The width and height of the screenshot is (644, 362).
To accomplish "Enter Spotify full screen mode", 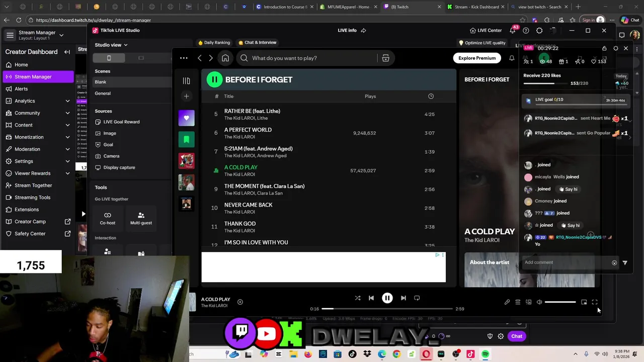I will click(x=595, y=302).
